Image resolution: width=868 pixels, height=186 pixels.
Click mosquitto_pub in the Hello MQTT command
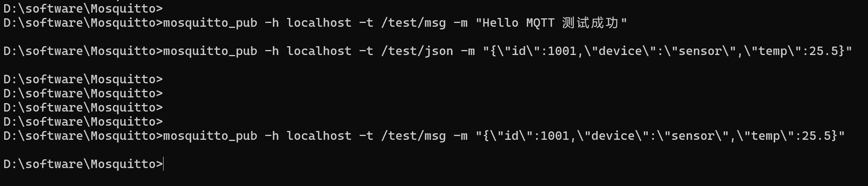[x=210, y=23]
